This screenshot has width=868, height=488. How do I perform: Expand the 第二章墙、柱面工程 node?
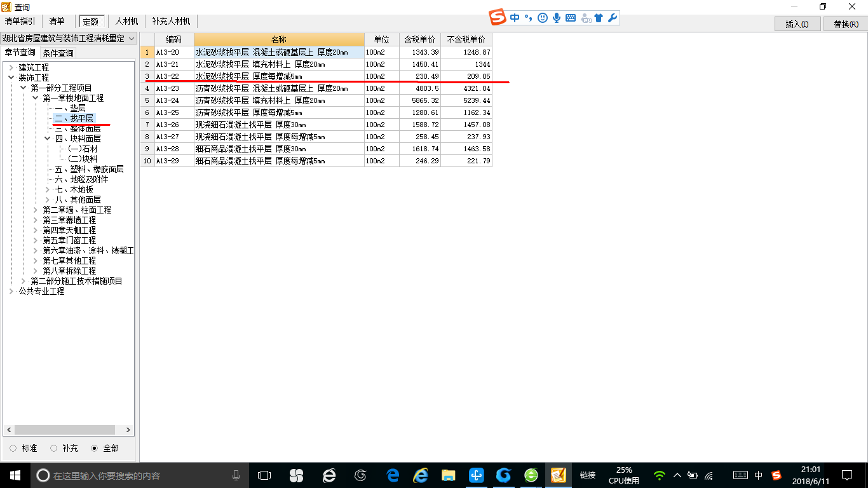pos(36,210)
